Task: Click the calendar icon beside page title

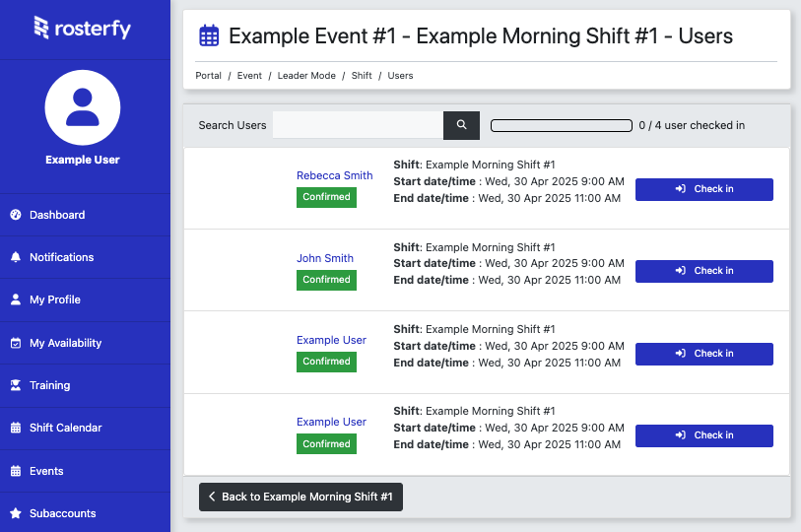Action: pos(209,35)
